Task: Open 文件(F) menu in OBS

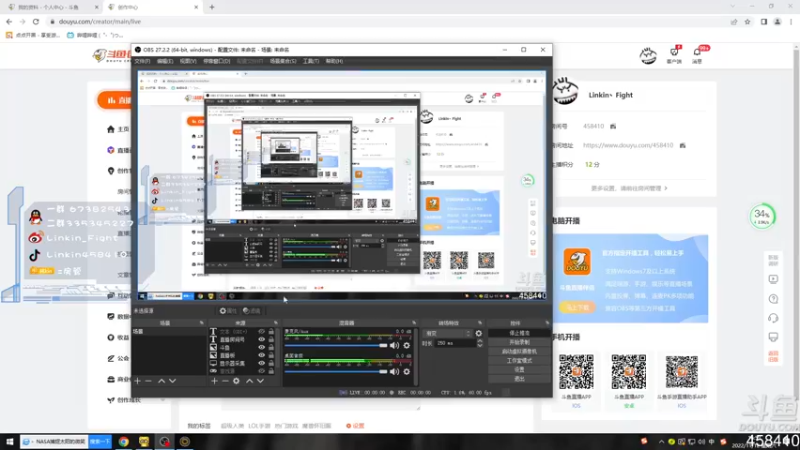Action: tap(142, 61)
